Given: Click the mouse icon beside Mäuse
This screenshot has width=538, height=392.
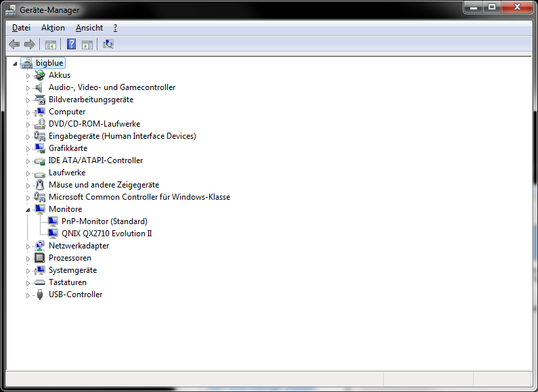Looking at the screenshot, I should point(40,185).
